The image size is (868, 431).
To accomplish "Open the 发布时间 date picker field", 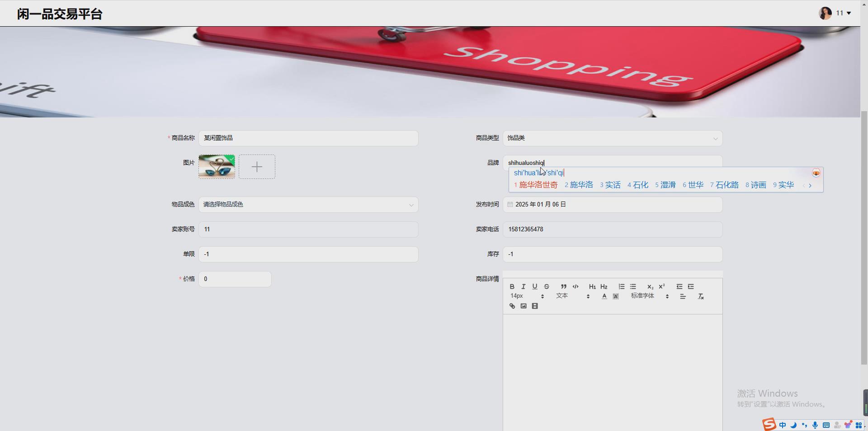I will click(613, 205).
